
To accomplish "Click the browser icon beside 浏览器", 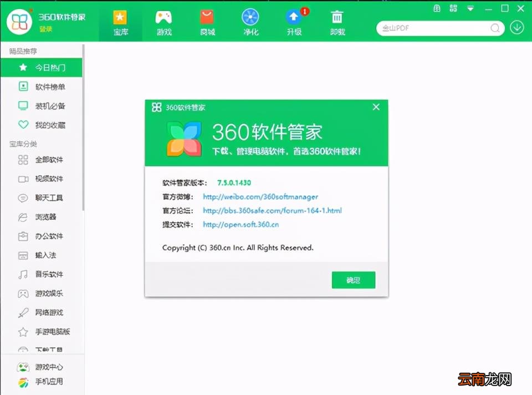I will [x=23, y=217].
